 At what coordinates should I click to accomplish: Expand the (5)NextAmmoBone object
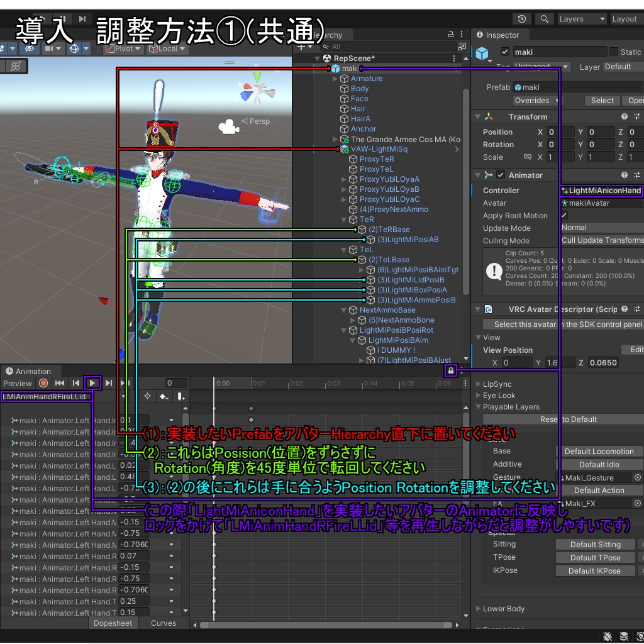pos(353,320)
